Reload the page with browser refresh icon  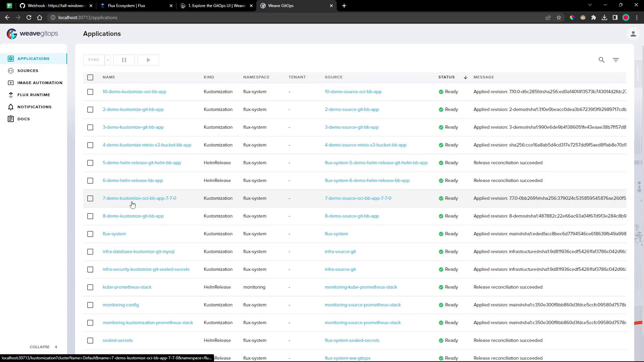[x=29, y=17]
